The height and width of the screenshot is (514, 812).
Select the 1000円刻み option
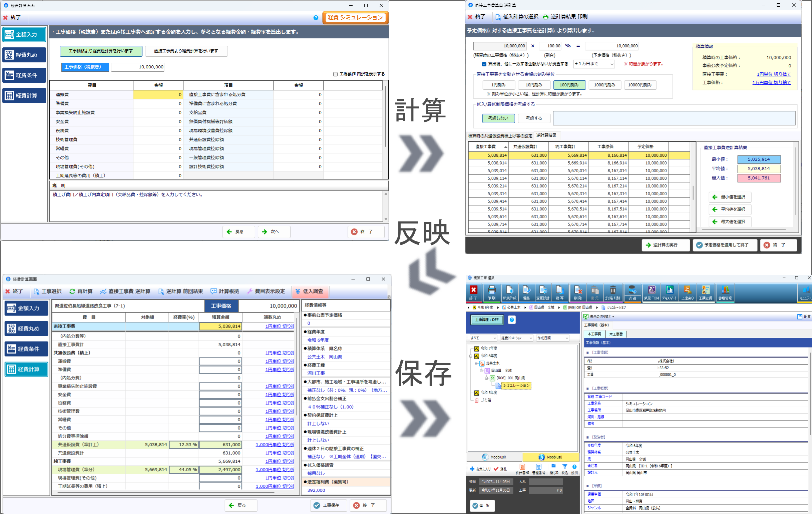pyautogui.click(x=604, y=85)
